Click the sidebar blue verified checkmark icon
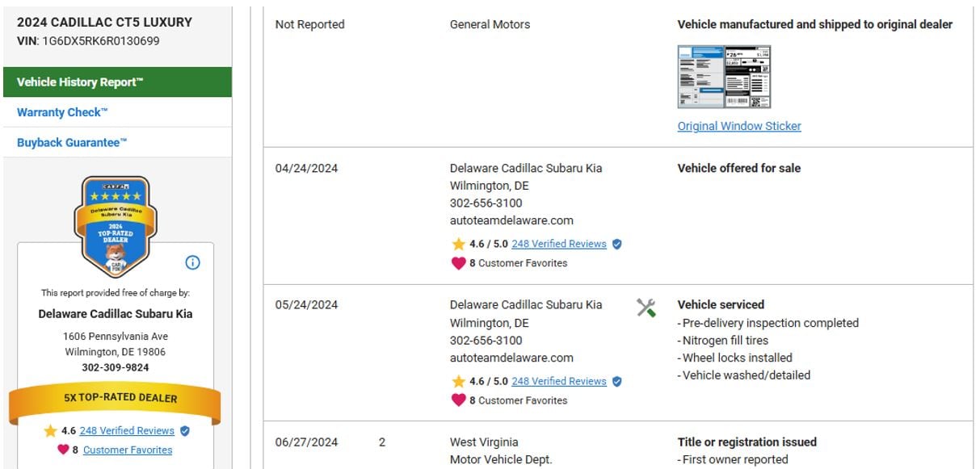This screenshot has width=980, height=469. (x=185, y=431)
